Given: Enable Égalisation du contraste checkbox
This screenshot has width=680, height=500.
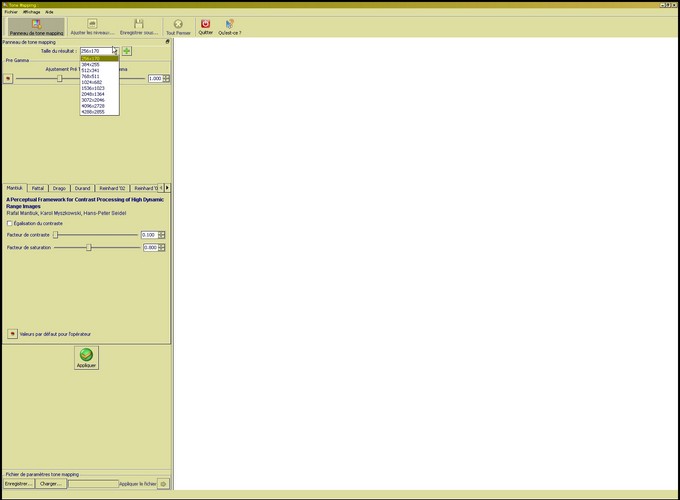Looking at the screenshot, I should (x=10, y=224).
